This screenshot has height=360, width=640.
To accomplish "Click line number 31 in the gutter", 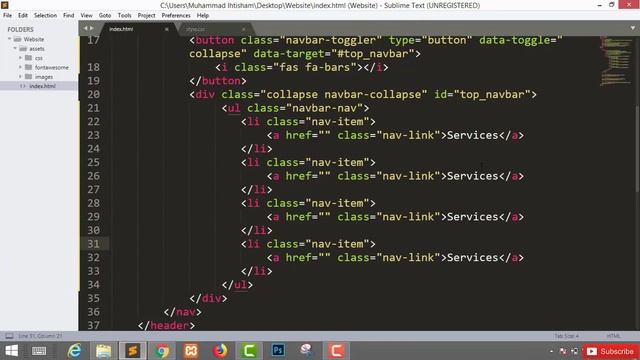I will [x=93, y=244].
